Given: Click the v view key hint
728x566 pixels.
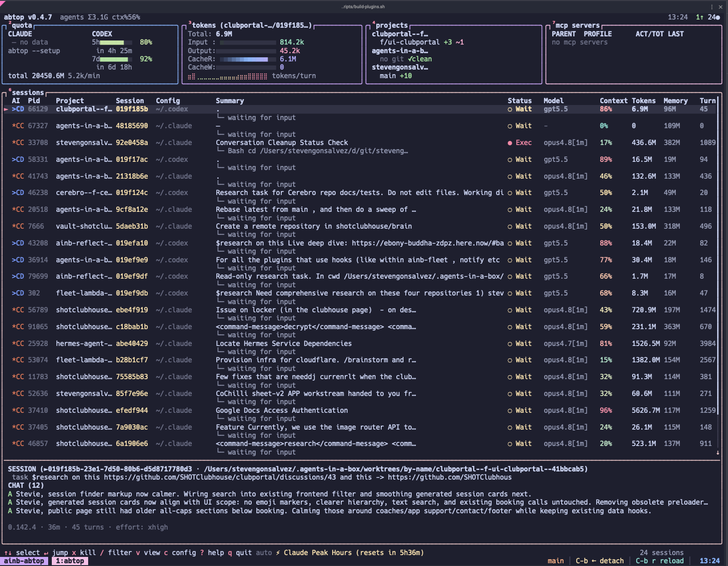Looking at the screenshot, I should (148, 553).
